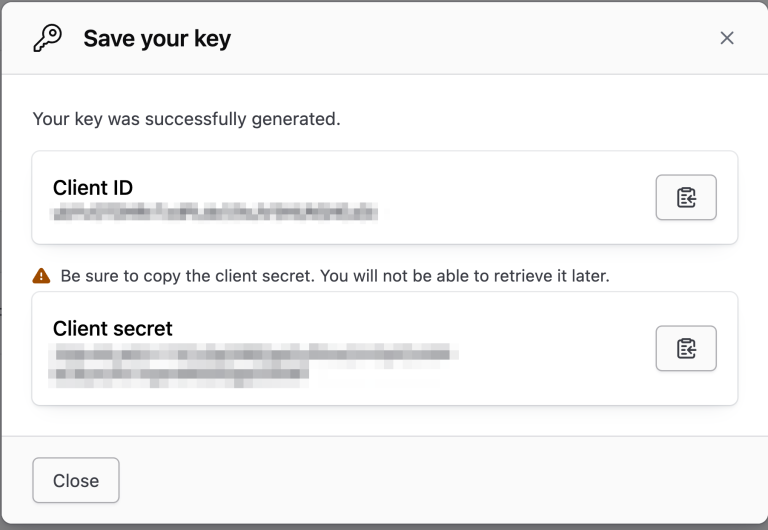Click the orange warning triangle icon
768x530 pixels.
click(x=41, y=275)
